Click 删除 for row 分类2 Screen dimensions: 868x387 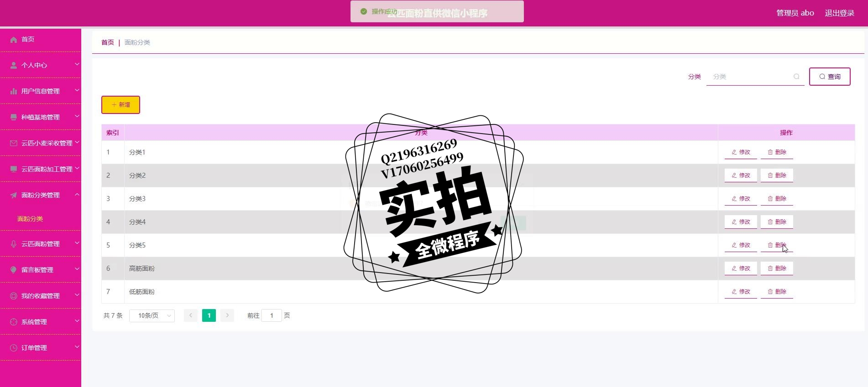pyautogui.click(x=777, y=175)
